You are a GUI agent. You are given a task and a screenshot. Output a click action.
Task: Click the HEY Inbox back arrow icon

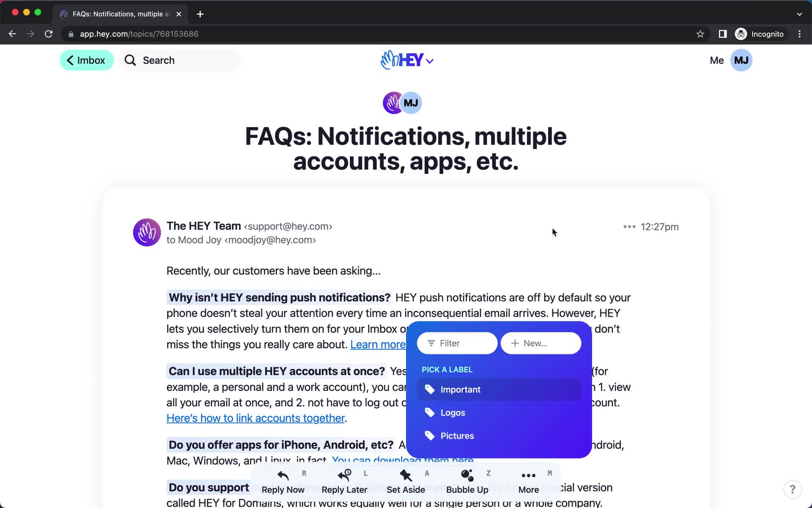tap(69, 60)
